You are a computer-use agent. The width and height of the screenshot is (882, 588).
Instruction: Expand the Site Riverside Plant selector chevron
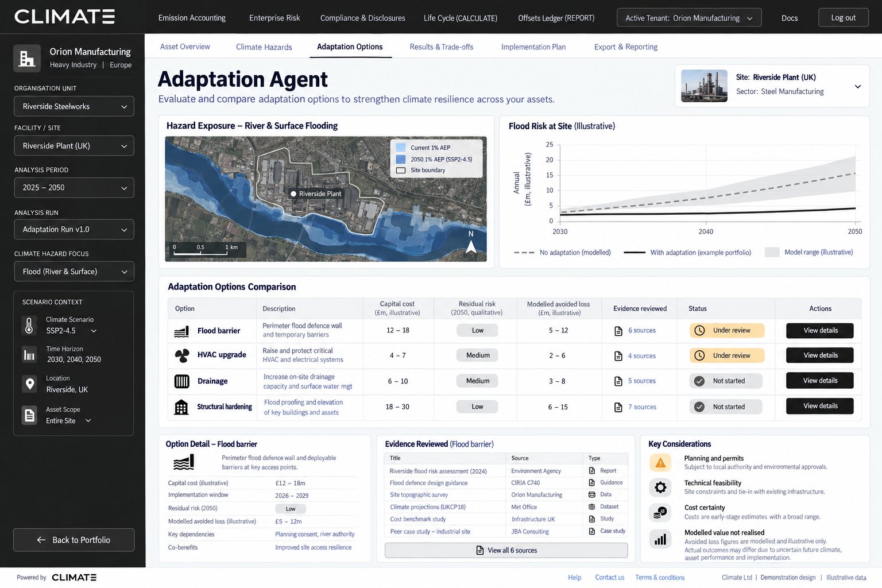click(858, 87)
